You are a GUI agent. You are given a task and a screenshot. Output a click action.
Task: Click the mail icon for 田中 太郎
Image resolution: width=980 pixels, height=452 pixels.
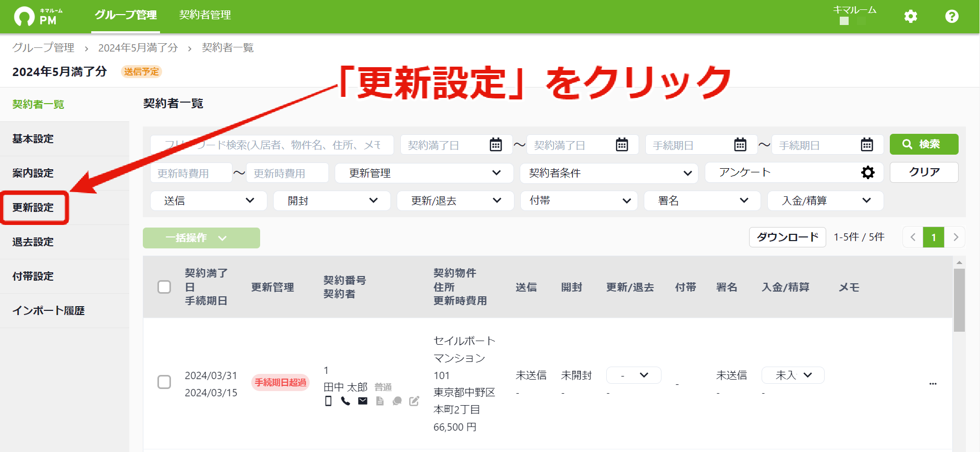pyautogui.click(x=363, y=400)
